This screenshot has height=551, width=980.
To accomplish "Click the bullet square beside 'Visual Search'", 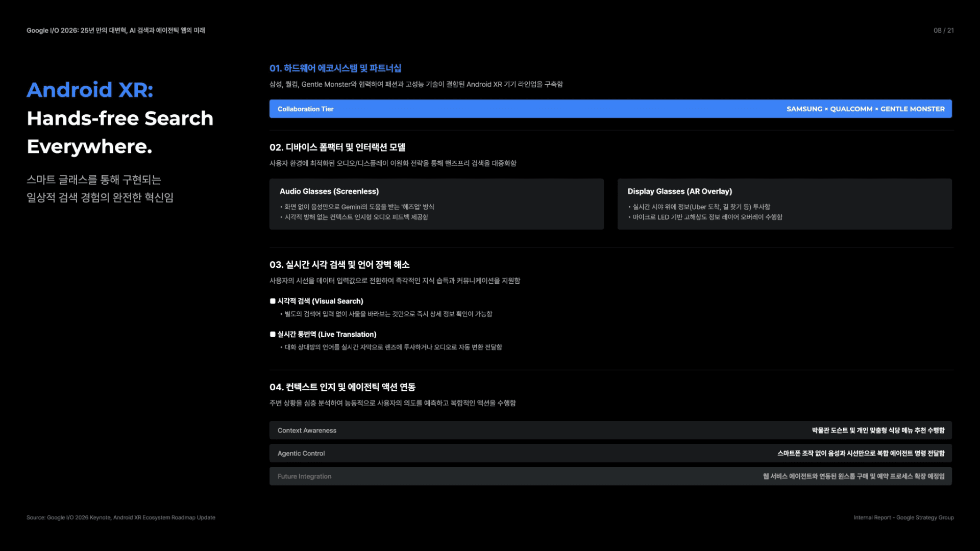I will (x=273, y=302).
